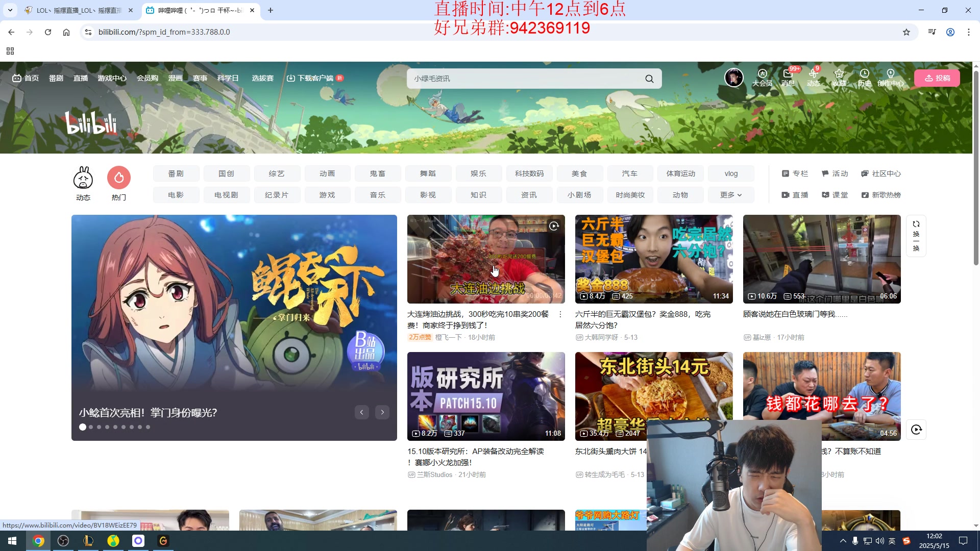The width and height of the screenshot is (980, 551).
Task: Click the pink 投稿 upload button
Action: pyautogui.click(x=937, y=78)
